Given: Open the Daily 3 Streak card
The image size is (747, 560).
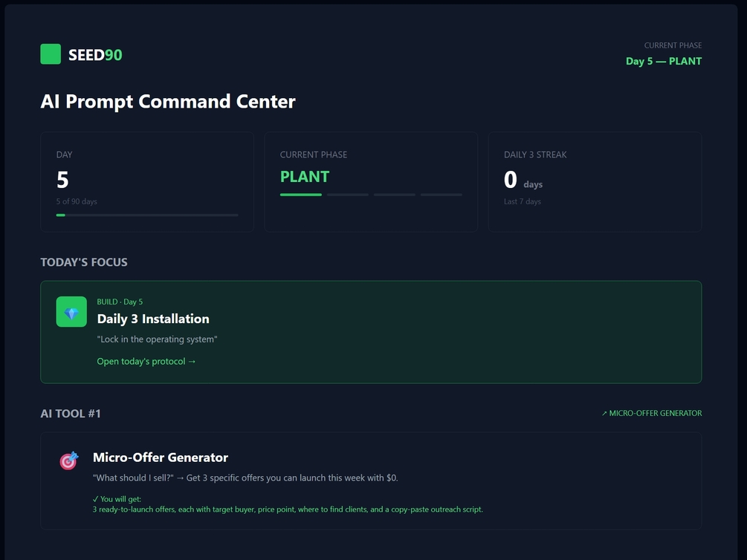Looking at the screenshot, I should pos(594,181).
